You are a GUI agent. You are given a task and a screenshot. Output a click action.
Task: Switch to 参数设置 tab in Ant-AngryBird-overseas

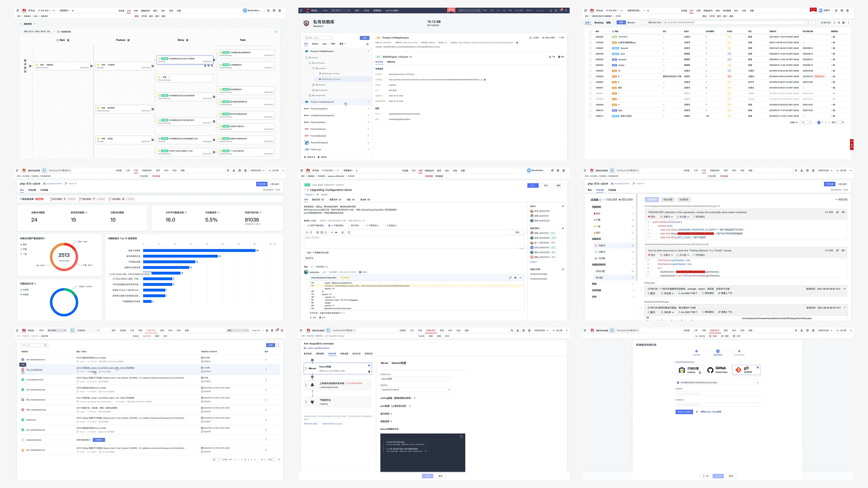pos(344,354)
